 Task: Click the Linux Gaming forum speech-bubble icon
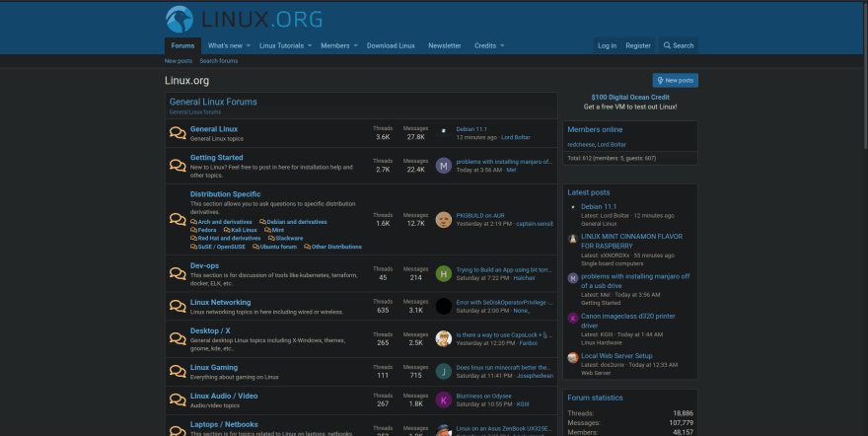coord(178,371)
